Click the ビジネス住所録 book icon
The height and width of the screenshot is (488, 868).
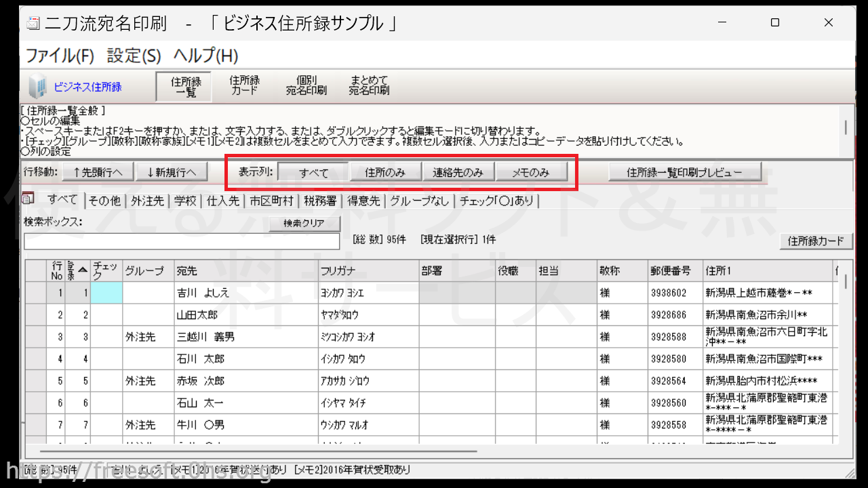point(39,87)
